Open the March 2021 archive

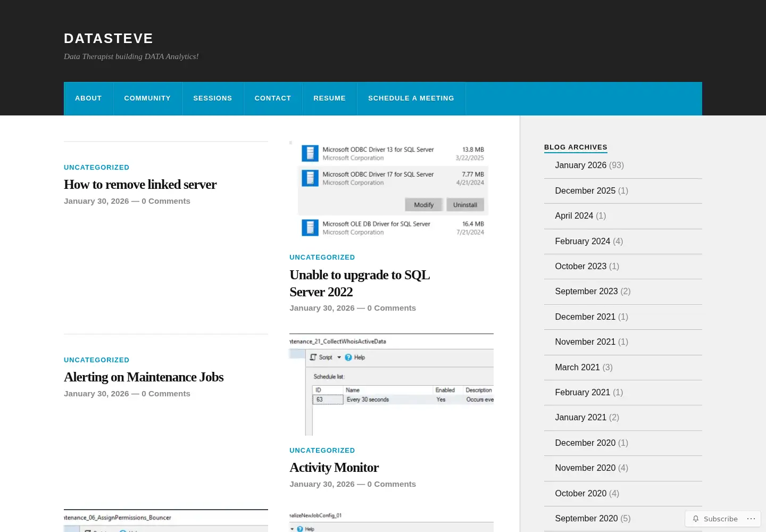click(x=577, y=368)
